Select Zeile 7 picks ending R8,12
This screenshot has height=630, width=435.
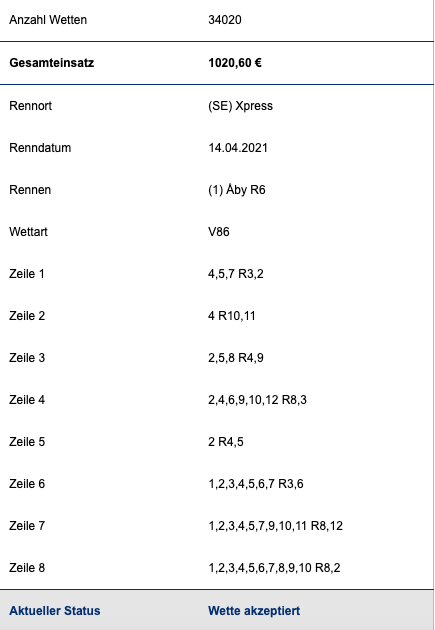pos(275,526)
